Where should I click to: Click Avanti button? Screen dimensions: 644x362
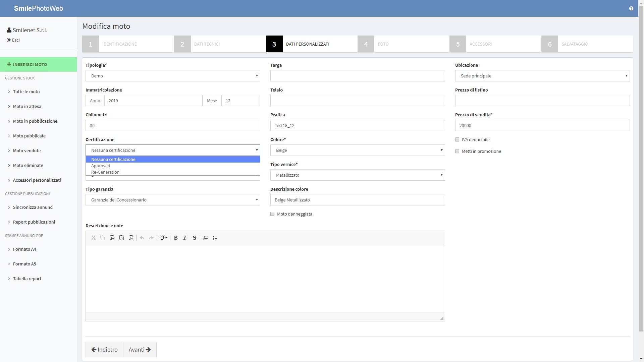point(140,350)
